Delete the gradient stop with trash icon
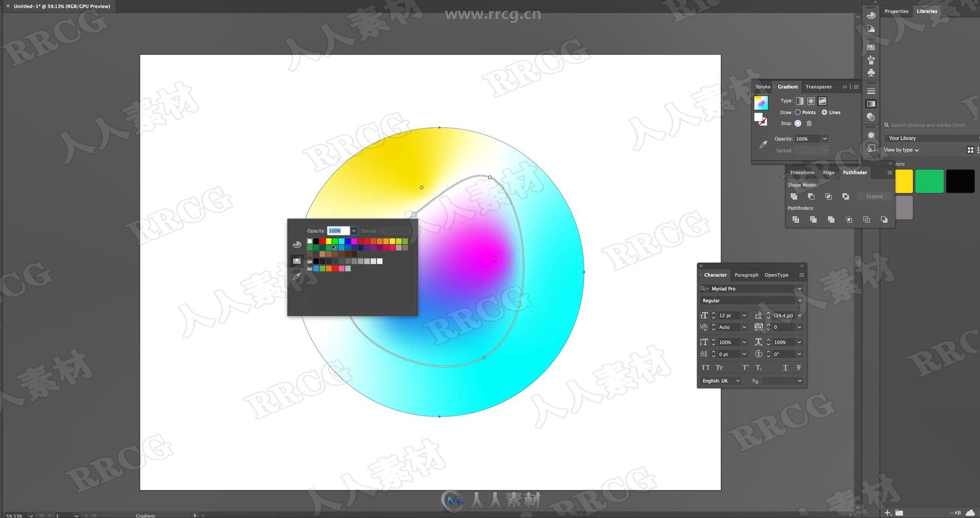Image resolution: width=980 pixels, height=518 pixels. coord(809,124)
